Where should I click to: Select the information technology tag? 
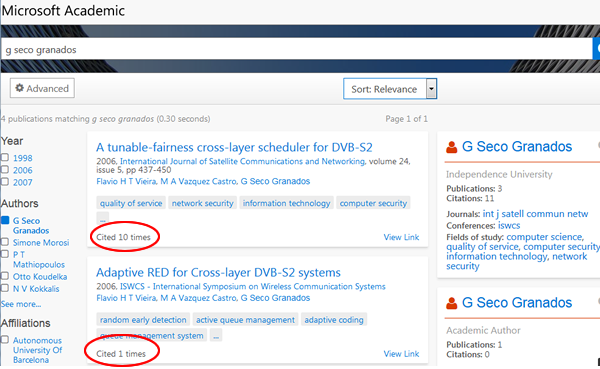(286, 203)
